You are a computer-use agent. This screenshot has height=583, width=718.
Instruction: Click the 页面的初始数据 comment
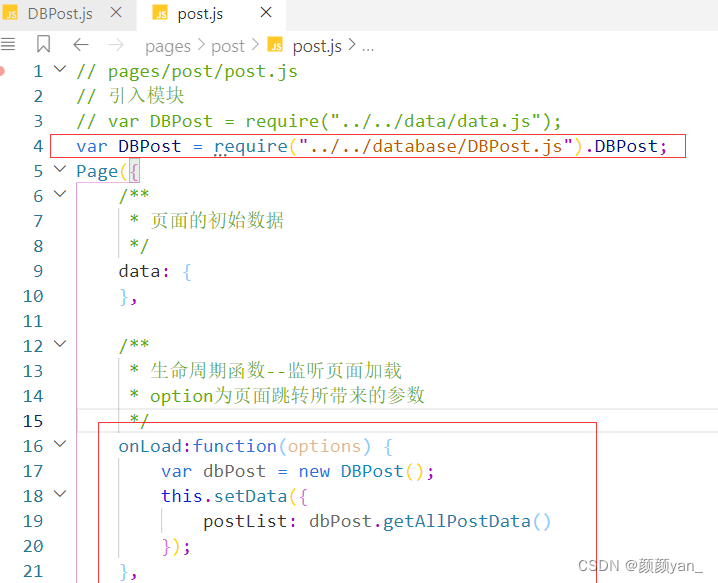(x=217, y=221)
